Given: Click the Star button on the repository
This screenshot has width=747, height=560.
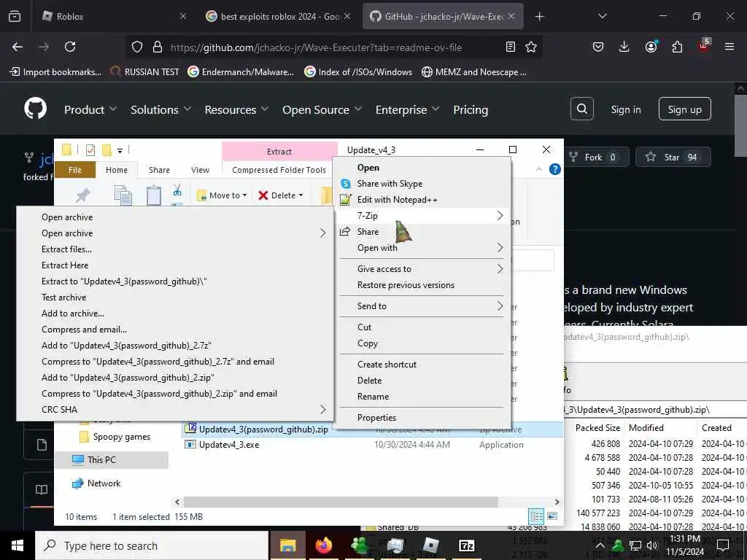Looking at the screenshot, I should [x=673, y=157].
